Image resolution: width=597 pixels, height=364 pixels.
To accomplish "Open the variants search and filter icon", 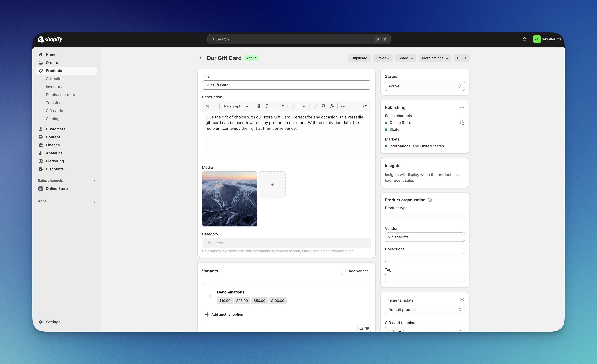I will 364,328.
